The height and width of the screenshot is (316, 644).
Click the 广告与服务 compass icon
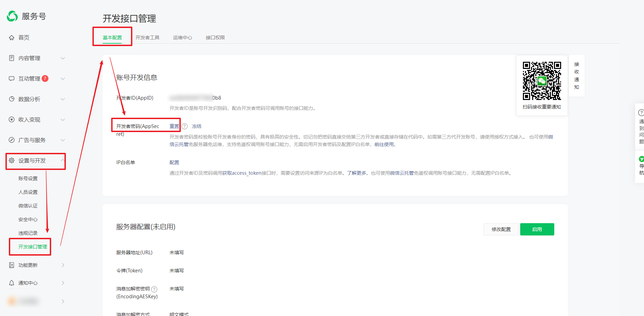click(x=12, y=140)
